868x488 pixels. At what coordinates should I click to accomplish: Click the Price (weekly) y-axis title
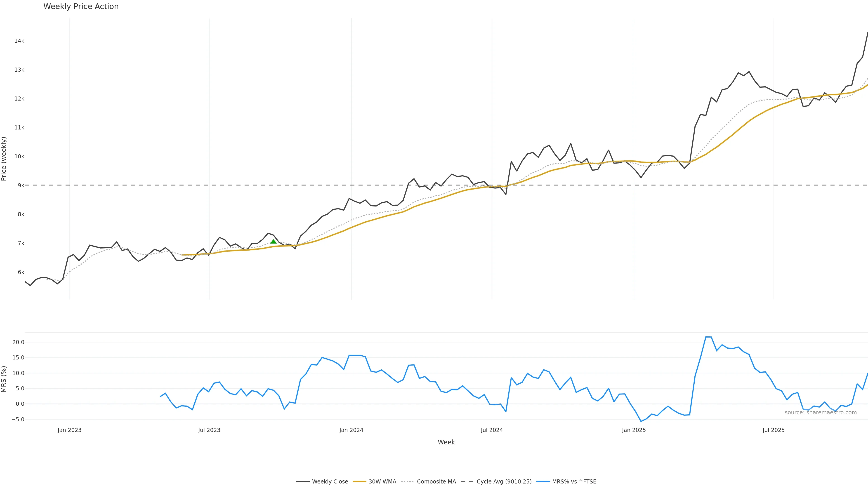coord(4,159)
